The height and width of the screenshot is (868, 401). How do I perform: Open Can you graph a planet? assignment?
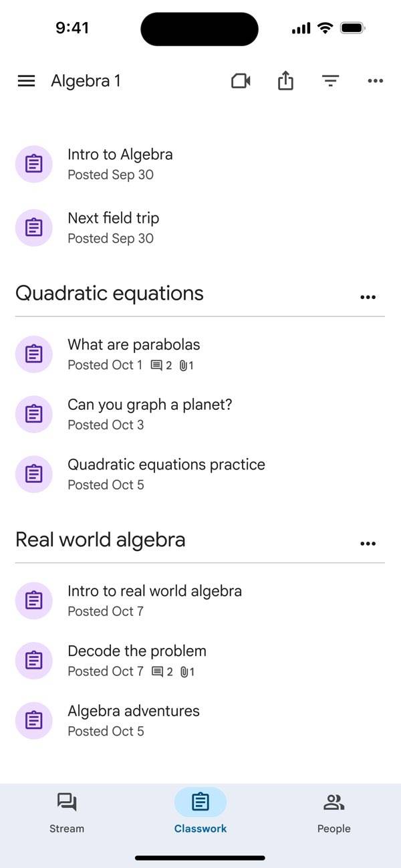click(150, 413)
